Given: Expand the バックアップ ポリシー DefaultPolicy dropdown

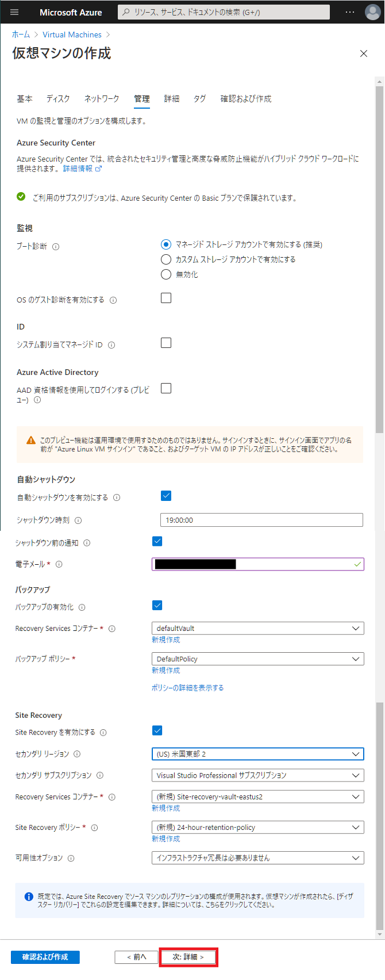Looking at the screenshot, I should click(x=257, y=659).
